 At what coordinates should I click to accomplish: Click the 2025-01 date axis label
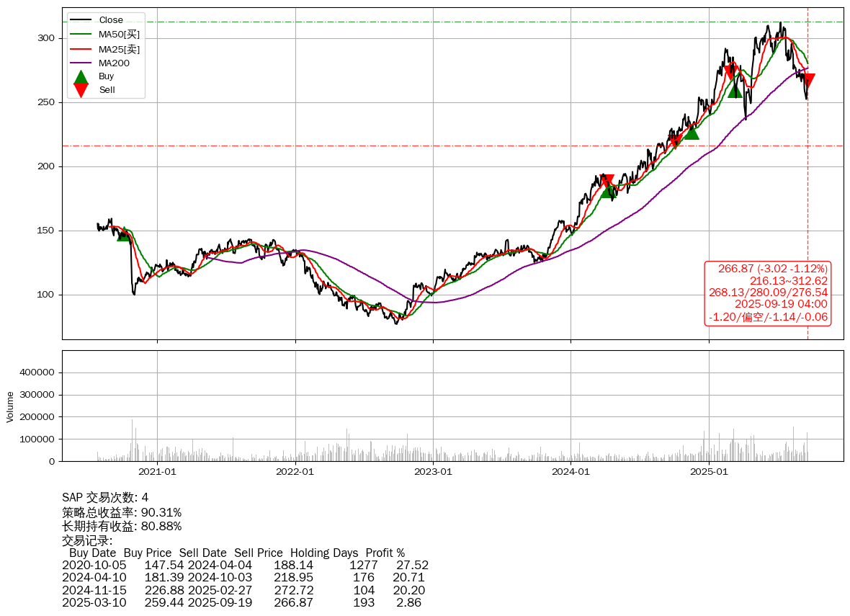coord(709,472)
